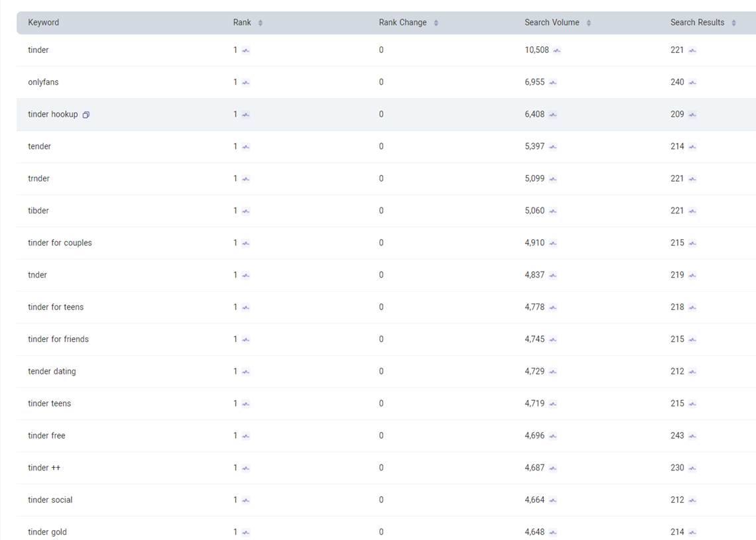The image size is (756, 540).
Task: Select the 'tinder social' keyword row
Action: coord(50,500)
